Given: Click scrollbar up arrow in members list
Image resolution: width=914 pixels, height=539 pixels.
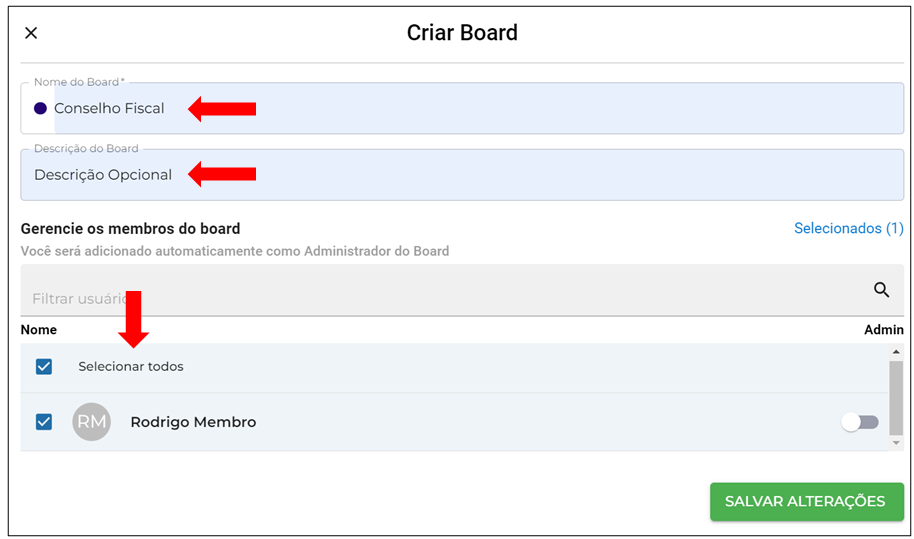Looking at the screenshot, I should [896, 352].
